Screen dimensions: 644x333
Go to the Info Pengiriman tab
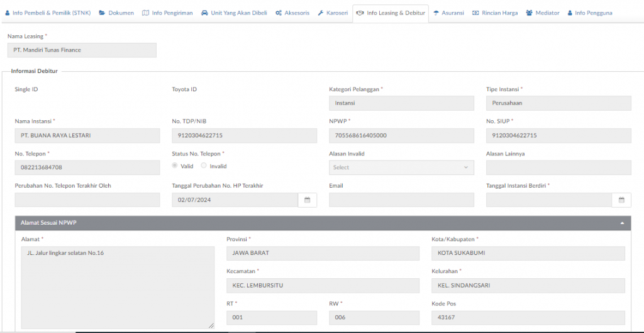pyautogui.click(x=167, y=13)
